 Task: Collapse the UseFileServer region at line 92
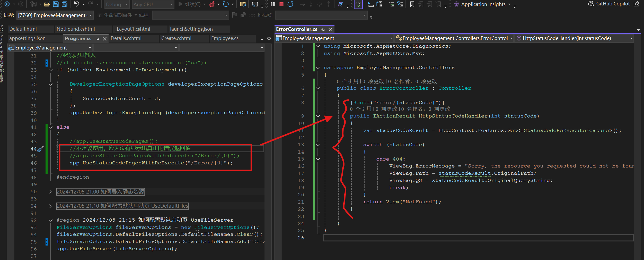[51, 220]
